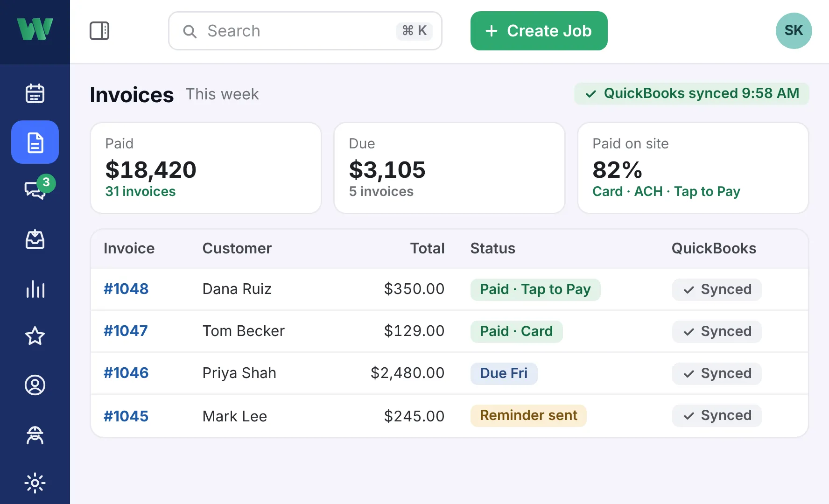Click into the Search field
Image resolution: width=829 pixels, height=504 pixels.
pos(305,31)
